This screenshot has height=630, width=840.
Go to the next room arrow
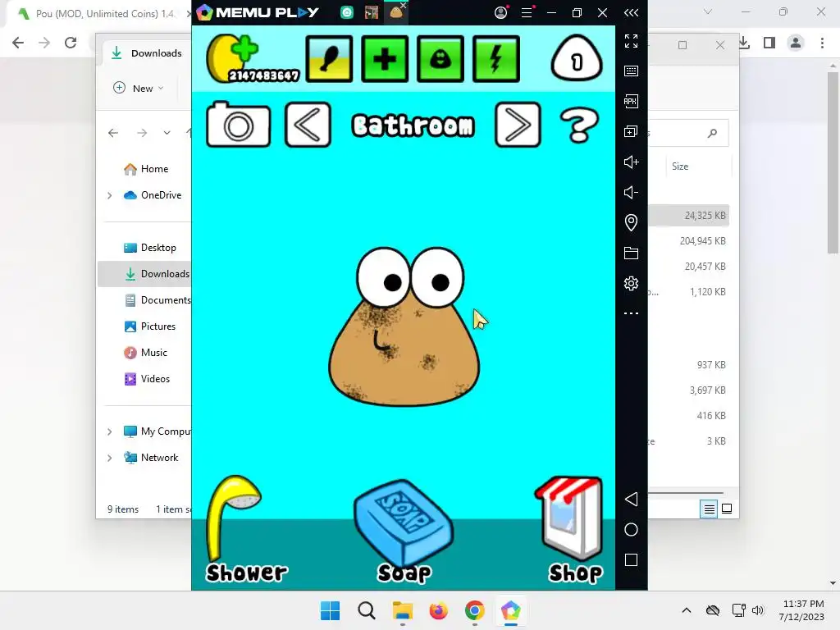click(518, 125)
